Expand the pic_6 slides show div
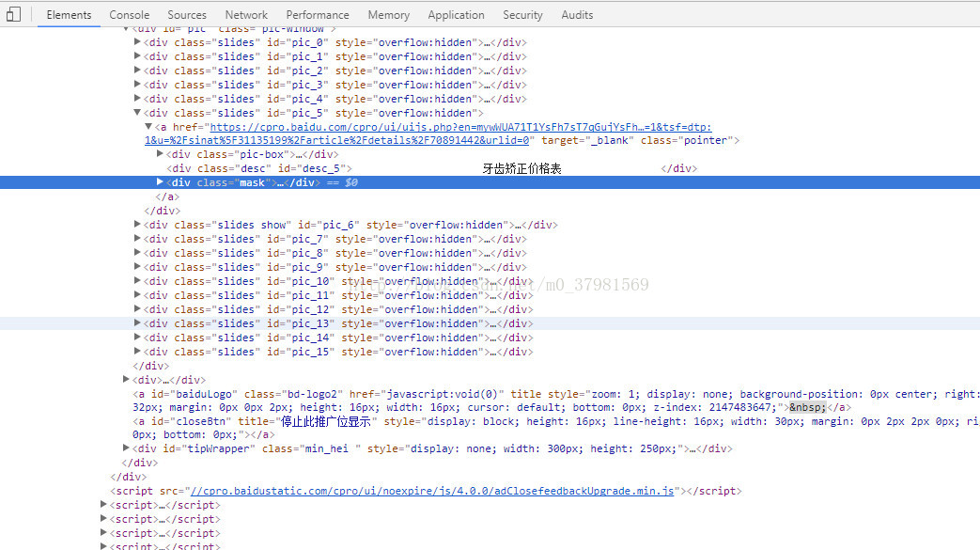980x550 pixels. tap(137, 224)
